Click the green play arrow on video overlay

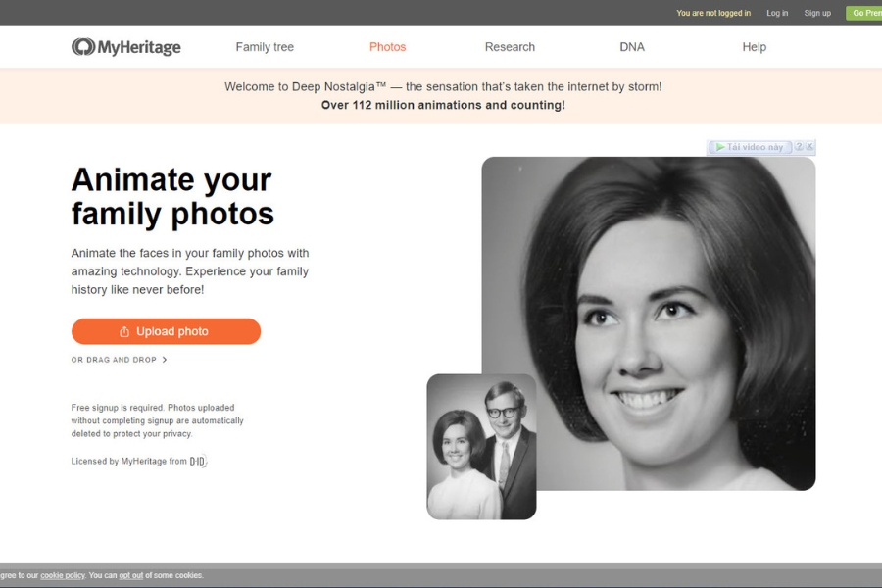(x=720, y=147)
